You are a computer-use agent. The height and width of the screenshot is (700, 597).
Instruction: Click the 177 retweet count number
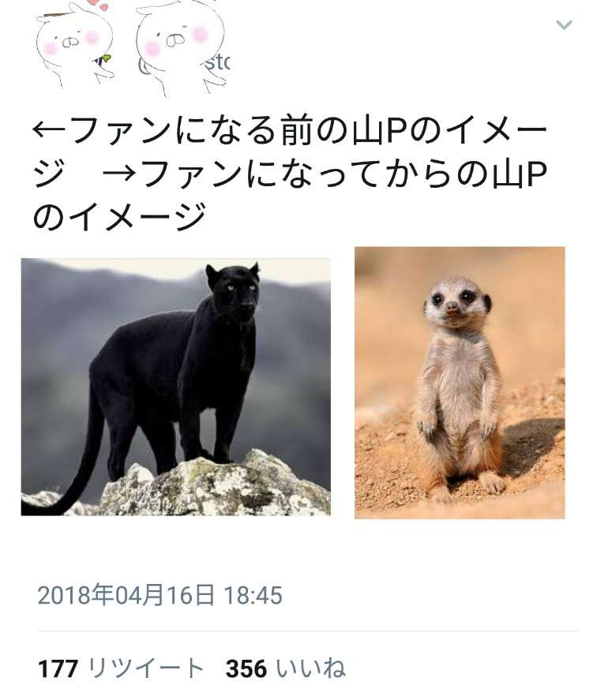[58, 668]
